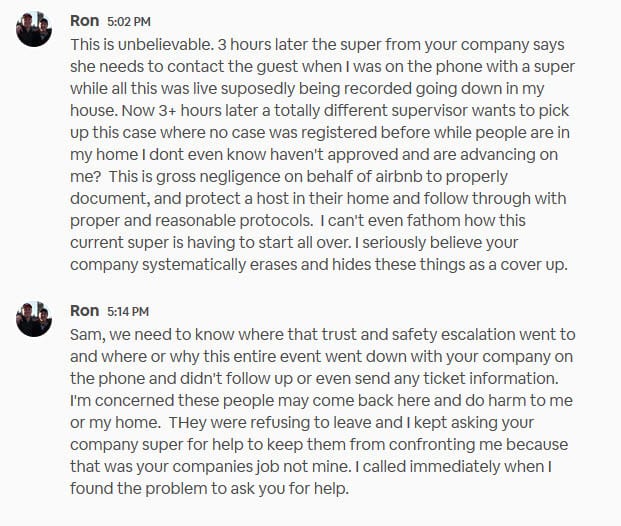
Task: Click "This is unbelievable." in the first message
Action: point(142,45)
